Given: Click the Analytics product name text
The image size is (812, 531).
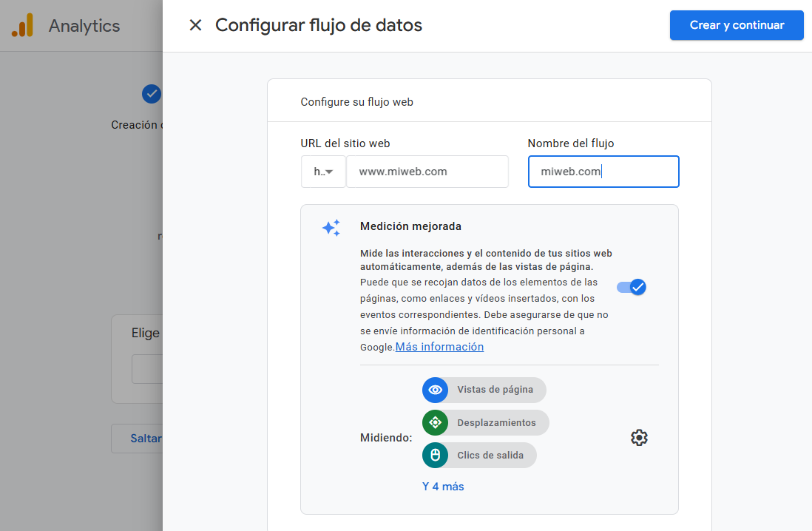Looking at the screenshot, I should tap(84, 26).
